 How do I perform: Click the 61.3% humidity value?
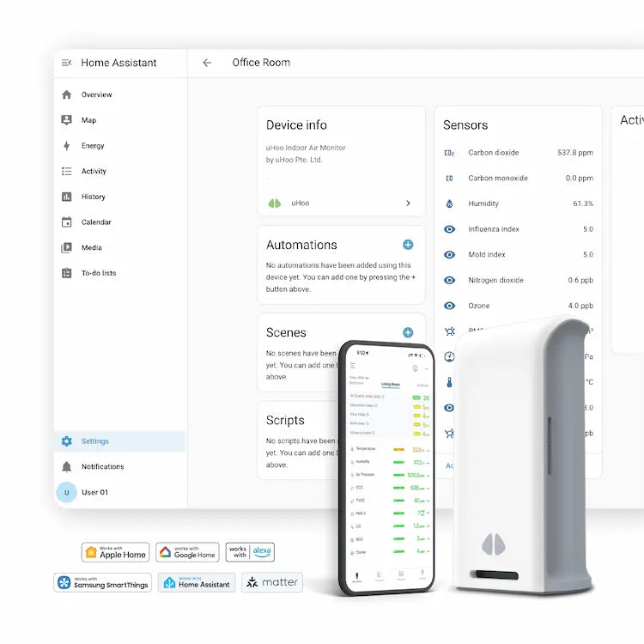583,204
